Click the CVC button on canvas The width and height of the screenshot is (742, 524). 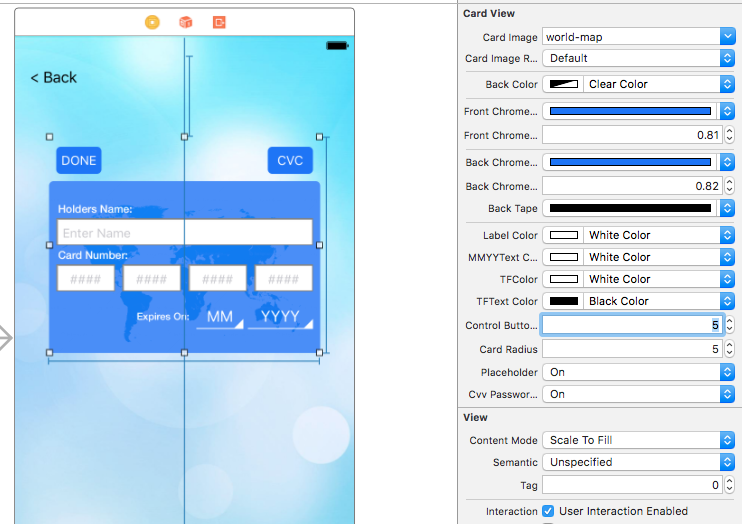(x=290, y=160)
